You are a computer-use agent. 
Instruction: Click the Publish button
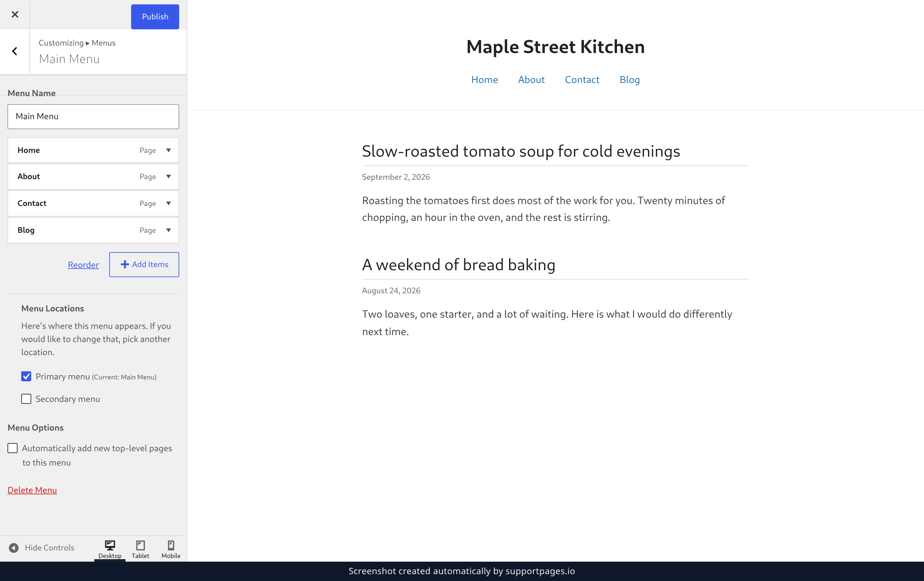point(155,17)
